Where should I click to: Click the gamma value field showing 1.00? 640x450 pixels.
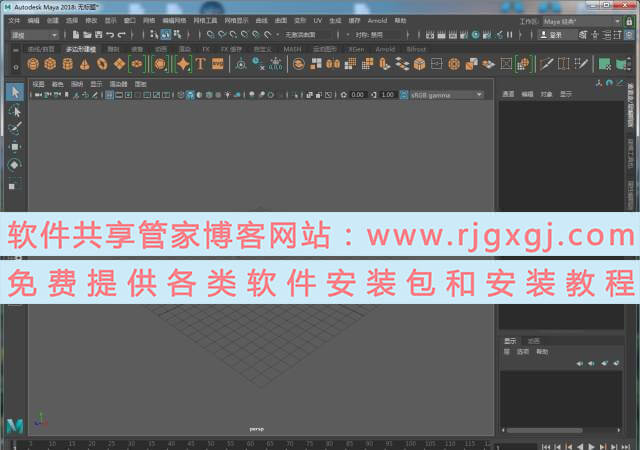387,95
